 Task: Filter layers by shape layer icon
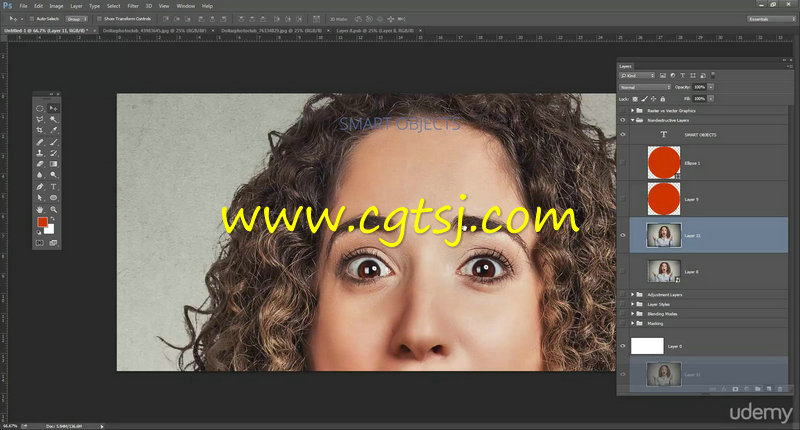pyautogui.click(x=693, y=75)
